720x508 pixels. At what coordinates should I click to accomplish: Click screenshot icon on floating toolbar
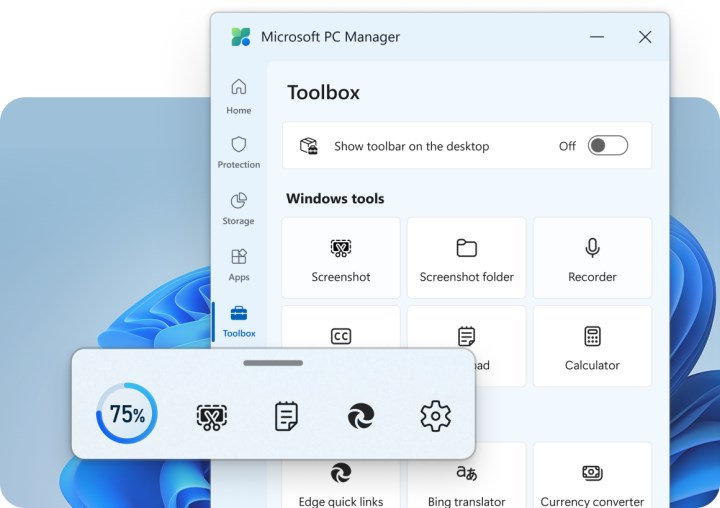(x=212, y=416)
